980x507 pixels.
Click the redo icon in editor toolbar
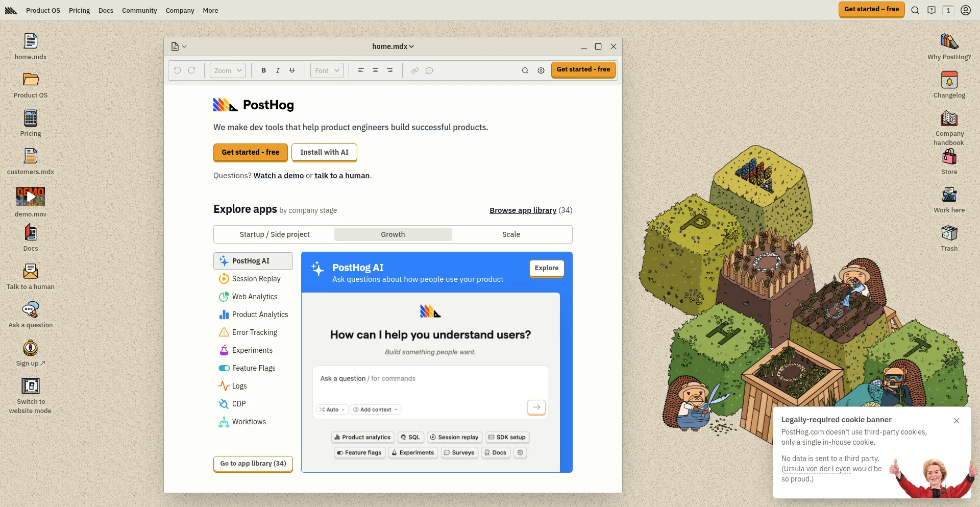(x=192, y=70)
